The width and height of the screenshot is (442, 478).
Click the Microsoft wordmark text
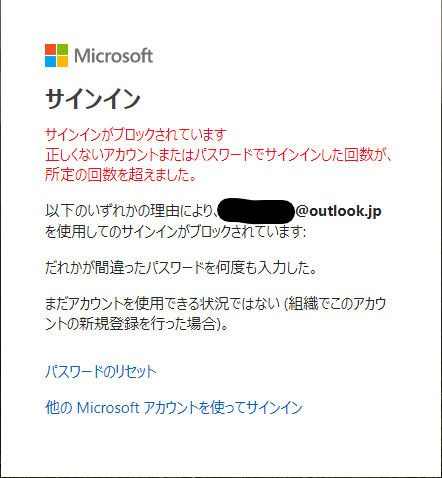114,56
